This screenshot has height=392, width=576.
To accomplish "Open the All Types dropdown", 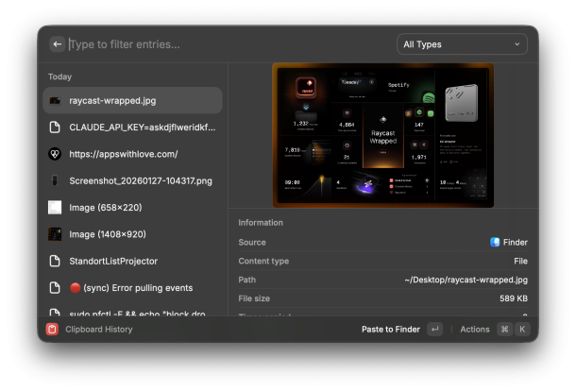I will point(462,44).
